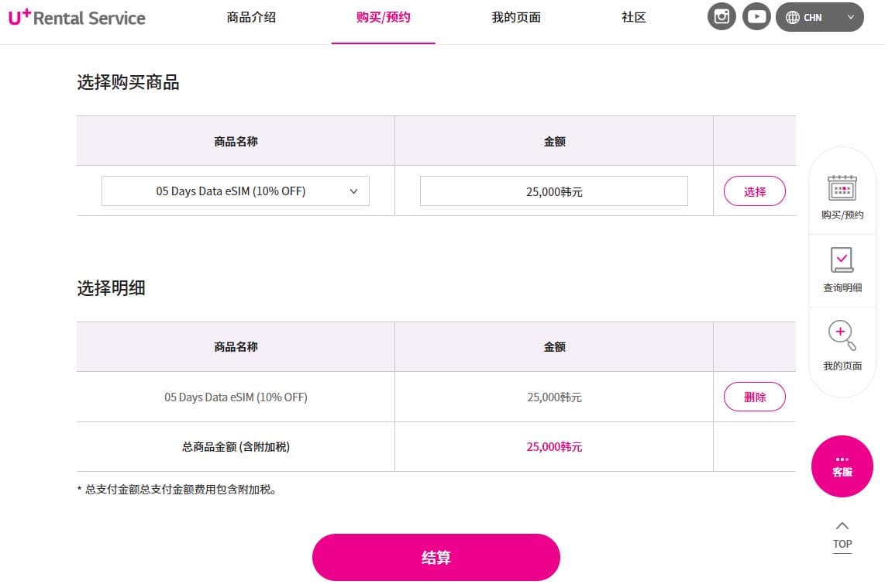Image resolution: width=885 pixels, height=588 pixels.
Task: Click the chevron arrow in product selector
Action: 354,191
